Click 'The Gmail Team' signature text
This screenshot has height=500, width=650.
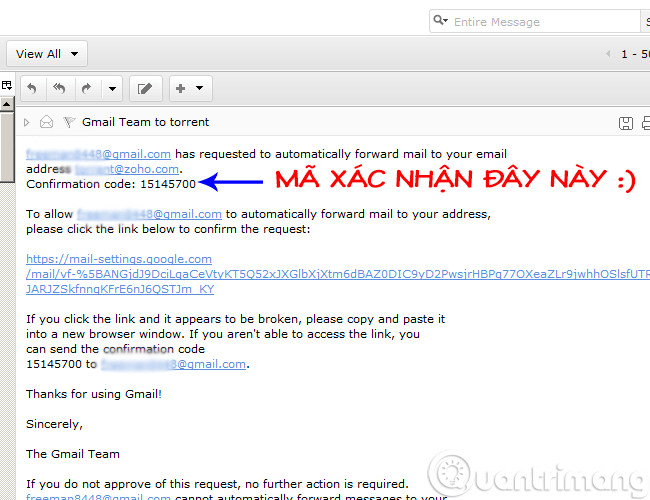coord(73,454)
